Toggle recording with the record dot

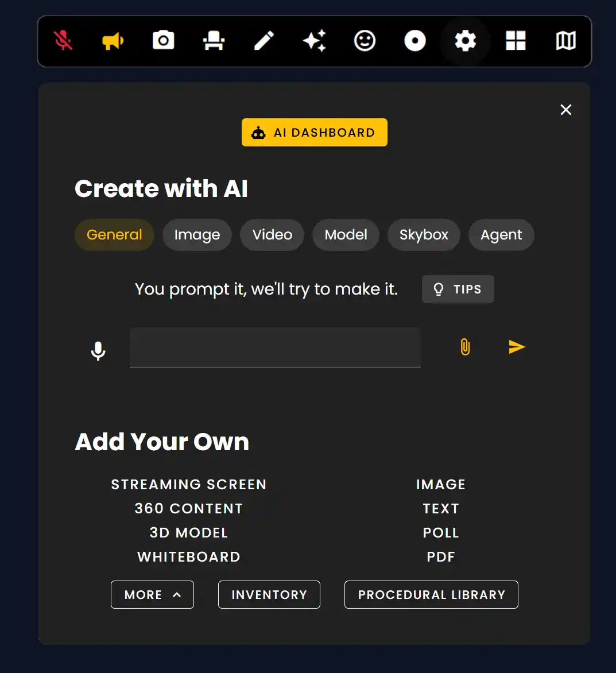pyautogui.click(x=414, y=41)
